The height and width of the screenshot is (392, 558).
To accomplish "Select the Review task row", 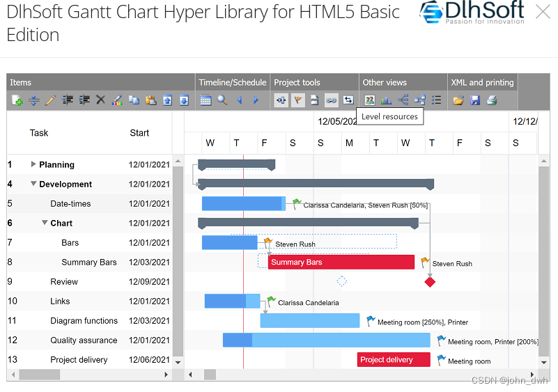I will point(89,282).
